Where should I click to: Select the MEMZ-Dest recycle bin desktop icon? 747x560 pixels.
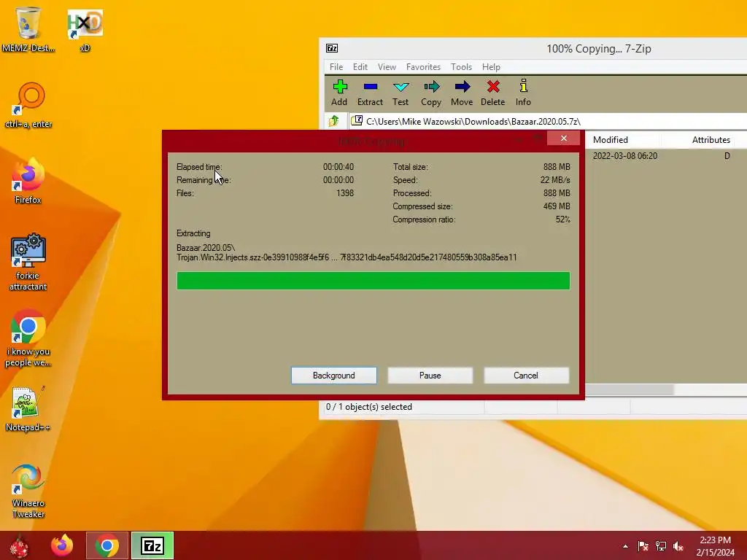[x=28, y=28]
